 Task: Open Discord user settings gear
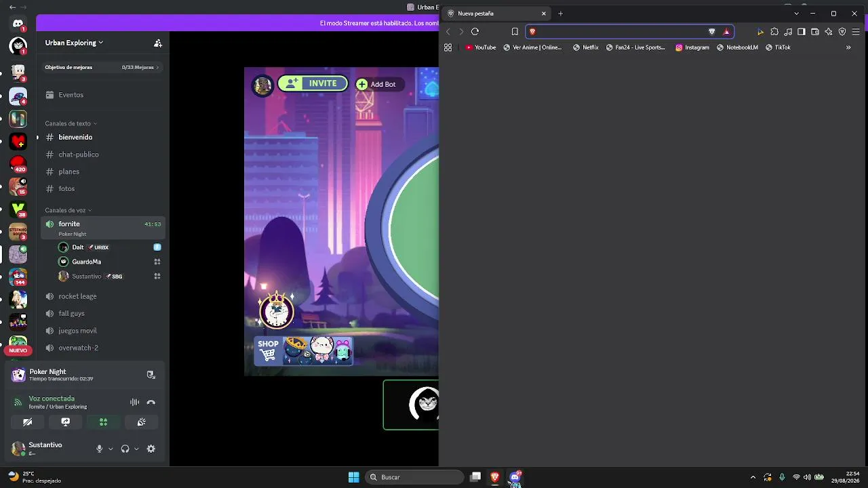click(x=151, y=449)
